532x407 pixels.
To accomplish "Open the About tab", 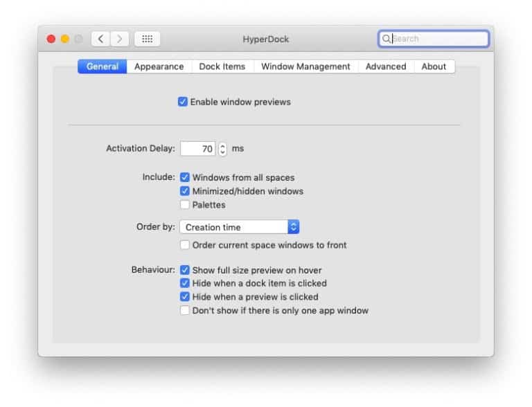I will [x=434, y=66].
